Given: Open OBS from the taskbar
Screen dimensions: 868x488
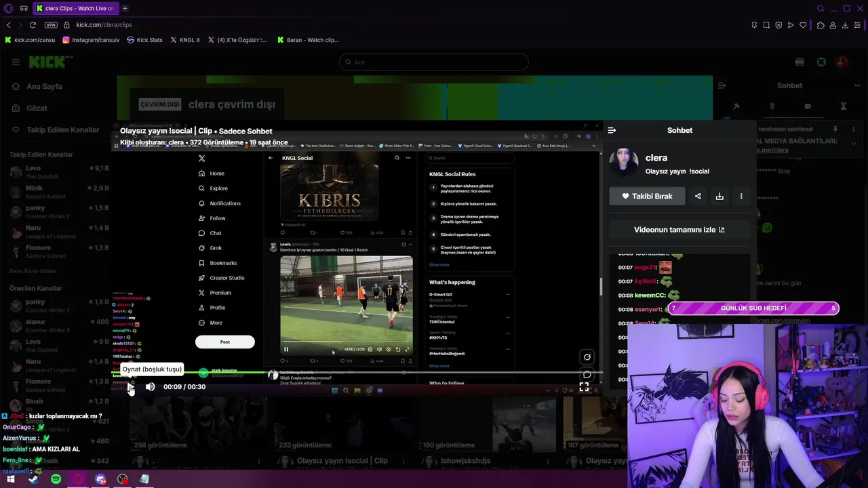Looking at the screenshot, I should click(123, 479).
